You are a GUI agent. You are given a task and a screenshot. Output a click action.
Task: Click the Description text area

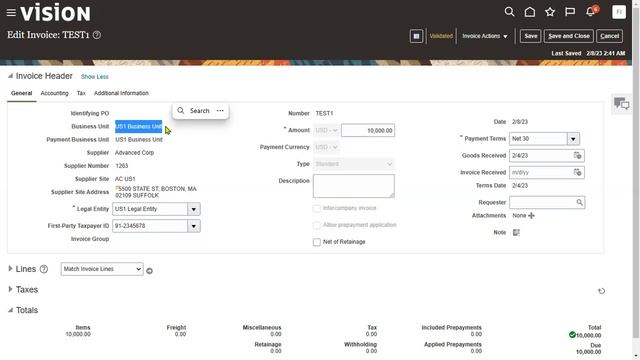click(353, 186)
